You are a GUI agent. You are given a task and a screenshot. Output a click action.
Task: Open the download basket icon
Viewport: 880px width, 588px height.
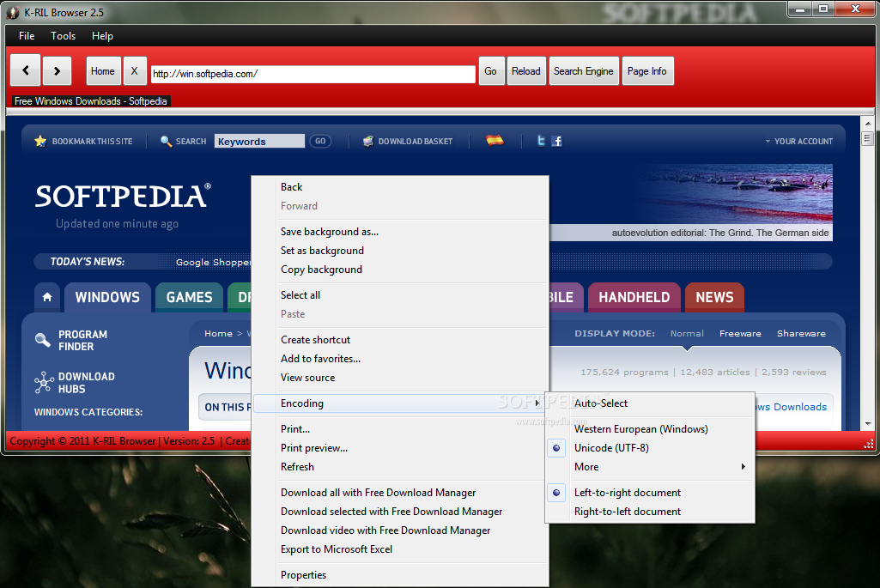[x=368, y=141]
